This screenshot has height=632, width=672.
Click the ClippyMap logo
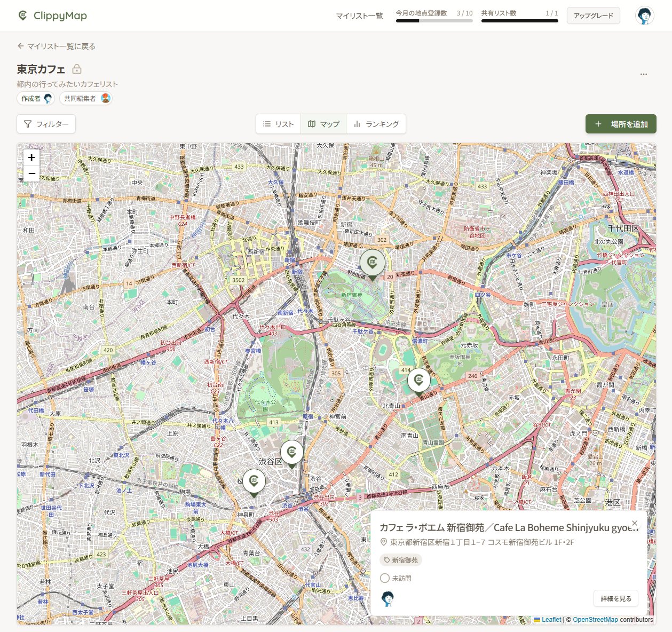pyautogui.click(x=52, y=16)
